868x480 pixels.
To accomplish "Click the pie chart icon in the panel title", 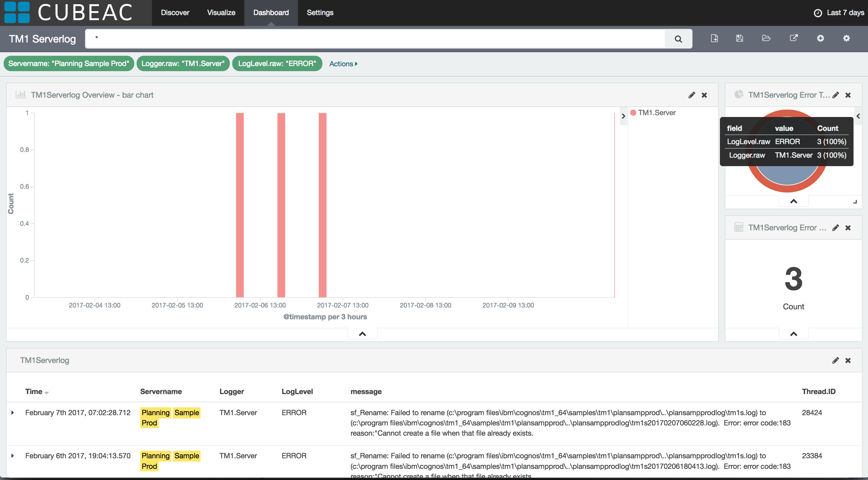I will click(739, 94).
